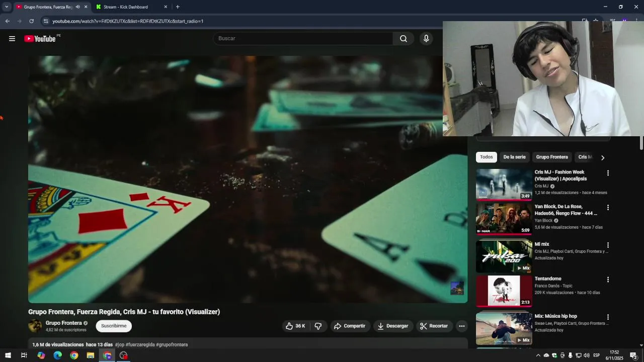Click the channel watermark in video corner

point(457,288)
